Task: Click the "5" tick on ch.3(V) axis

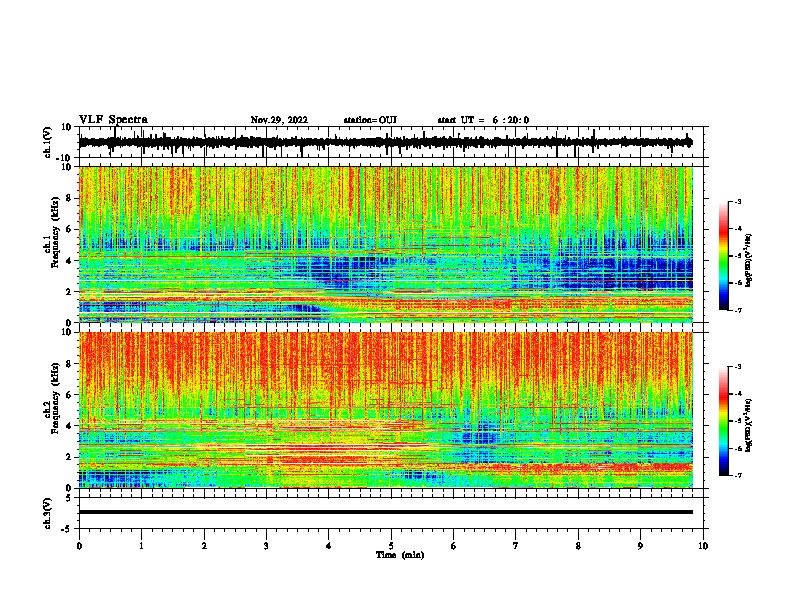Action: pos(70,498)
